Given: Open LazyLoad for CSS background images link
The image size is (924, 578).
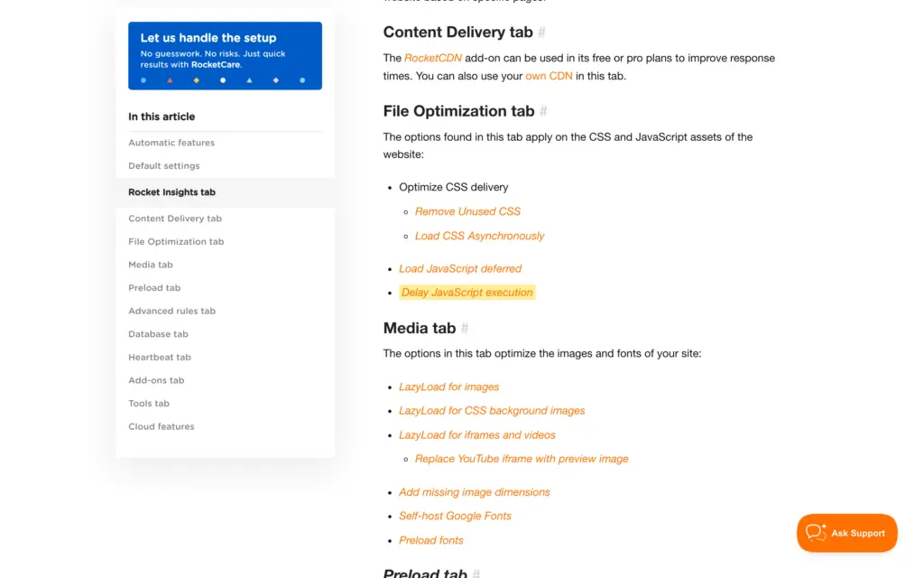Looking at the screenshot, I should [492, 411].
